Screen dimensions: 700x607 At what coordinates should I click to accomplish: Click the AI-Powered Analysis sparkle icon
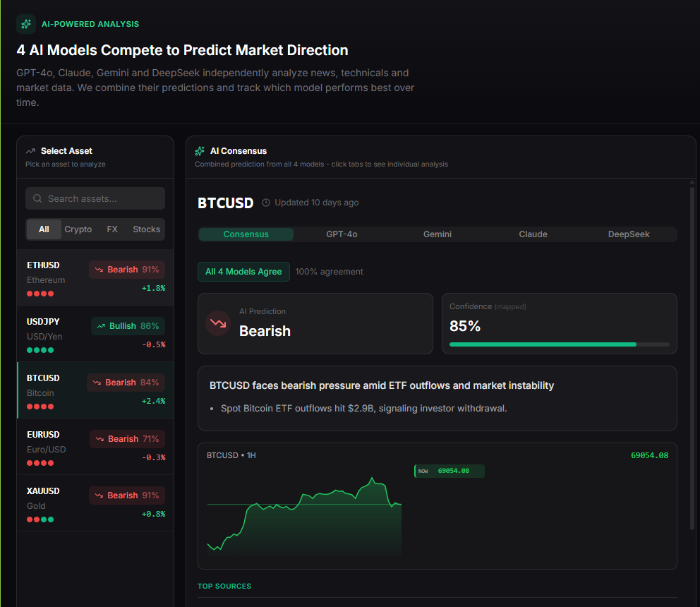point(26,23)
